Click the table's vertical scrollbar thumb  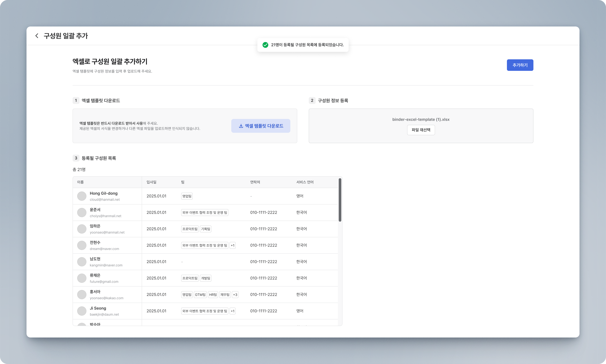pyautogui.click(x=340, y=200)
